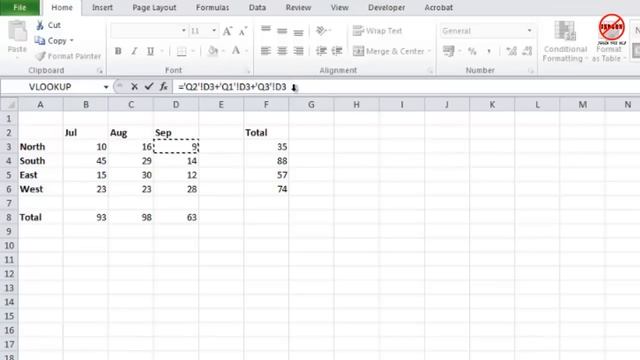The image size is (640, 360).
Task: Select column F header
Action: tap(266, 105)
